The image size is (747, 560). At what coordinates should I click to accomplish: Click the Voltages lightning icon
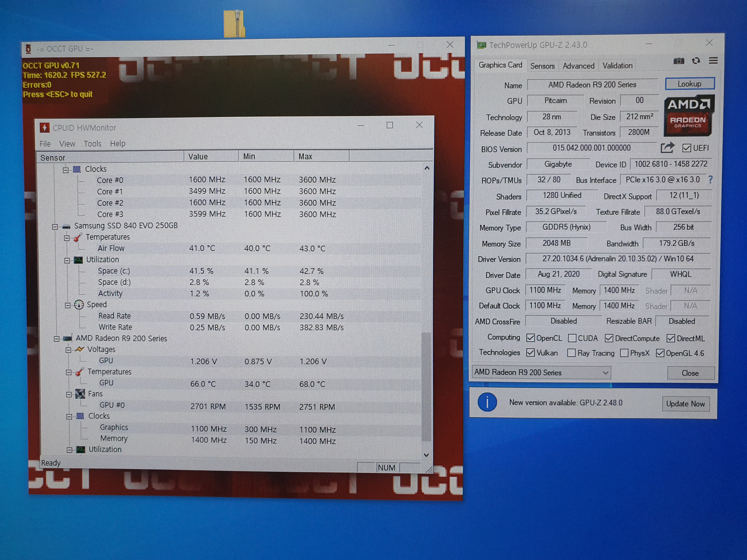click(x=80, y=349)
